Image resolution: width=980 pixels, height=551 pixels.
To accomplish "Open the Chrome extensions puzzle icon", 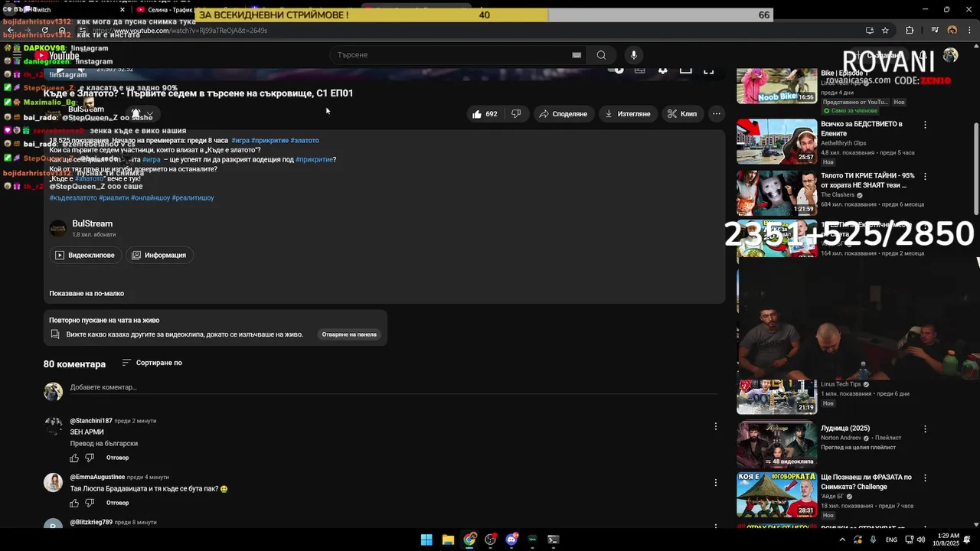I will (x=910, y=31).
